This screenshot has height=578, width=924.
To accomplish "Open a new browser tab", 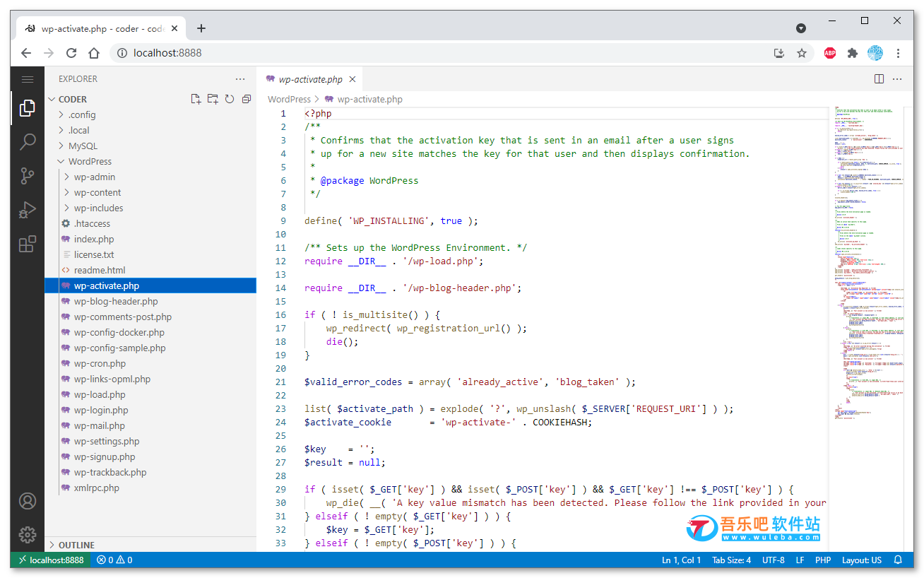I will click(x=201, y=28).
